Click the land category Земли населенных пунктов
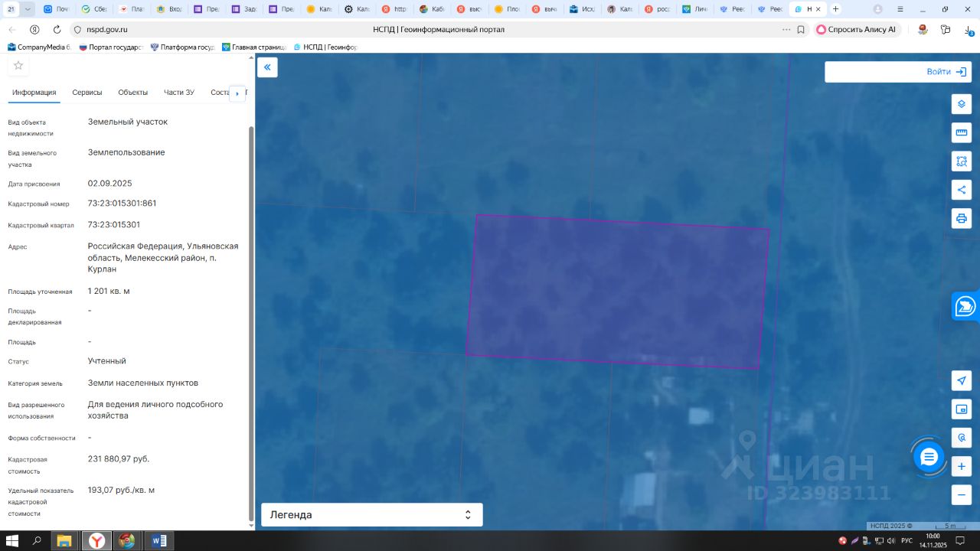 [143, 383]
